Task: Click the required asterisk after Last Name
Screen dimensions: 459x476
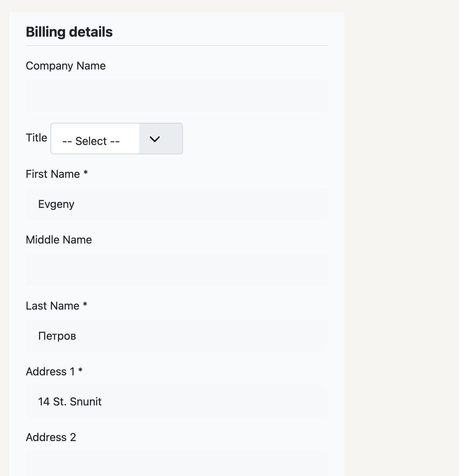Action: 85,304
